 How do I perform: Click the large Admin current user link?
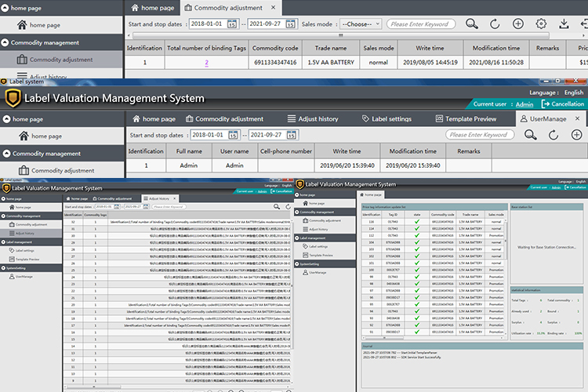[524, 104]
